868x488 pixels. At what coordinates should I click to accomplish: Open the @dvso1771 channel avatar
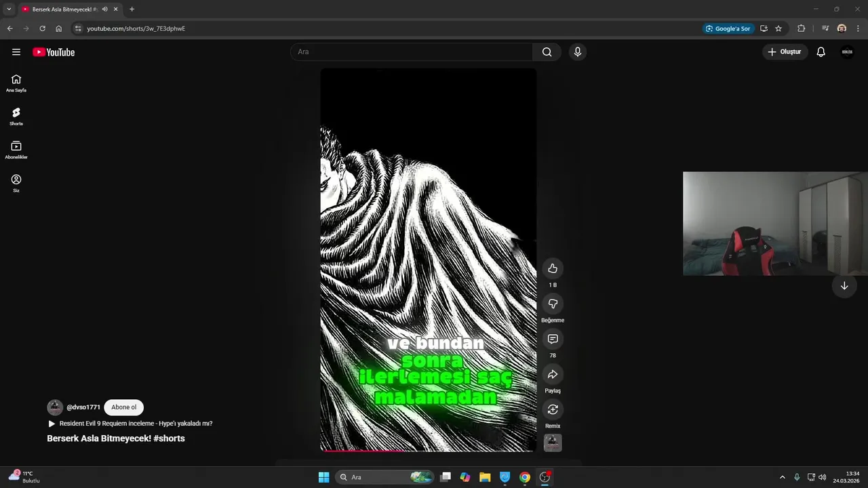pyautogui.click(x=55, y=407)
